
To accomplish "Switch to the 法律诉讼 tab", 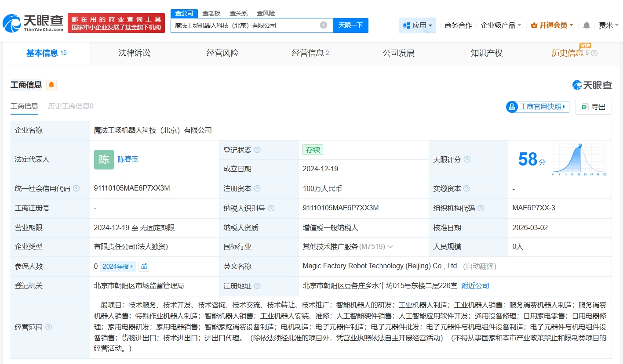I will [135, 53].
